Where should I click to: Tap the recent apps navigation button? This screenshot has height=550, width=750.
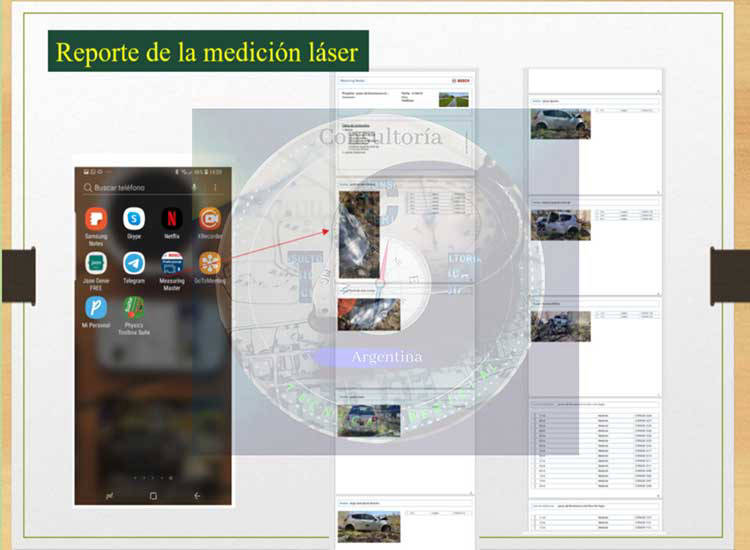click(x=109, y=495)
